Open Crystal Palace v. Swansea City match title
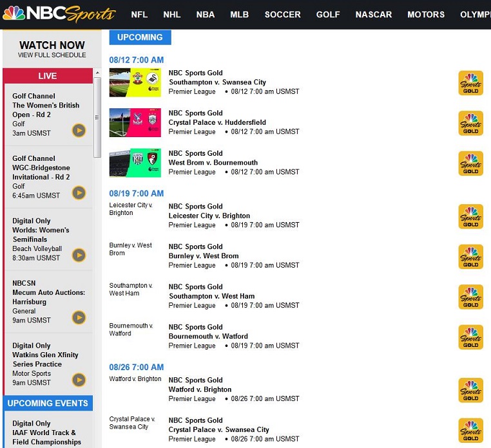This screenshot has width=491, height=448. [x=219, y=429]
